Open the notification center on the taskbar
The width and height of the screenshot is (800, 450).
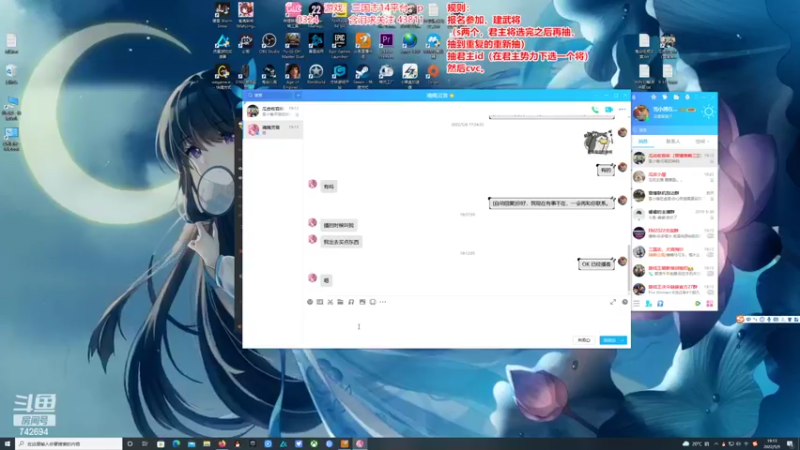point(790,444)
